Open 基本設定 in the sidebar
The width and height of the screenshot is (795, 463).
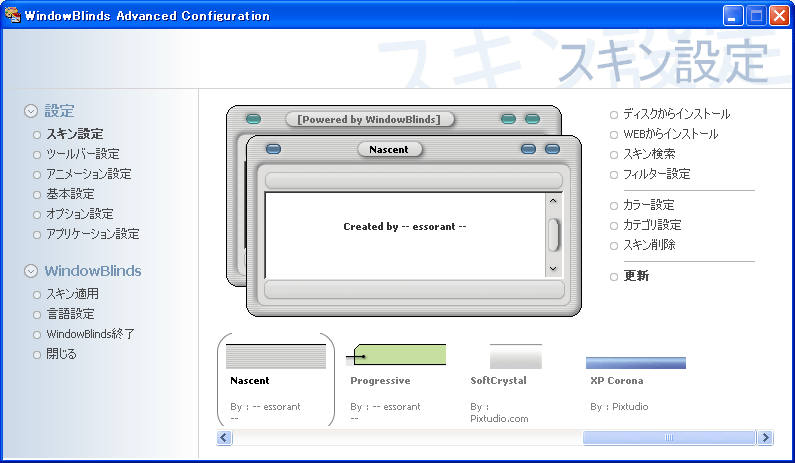point(70,194)
